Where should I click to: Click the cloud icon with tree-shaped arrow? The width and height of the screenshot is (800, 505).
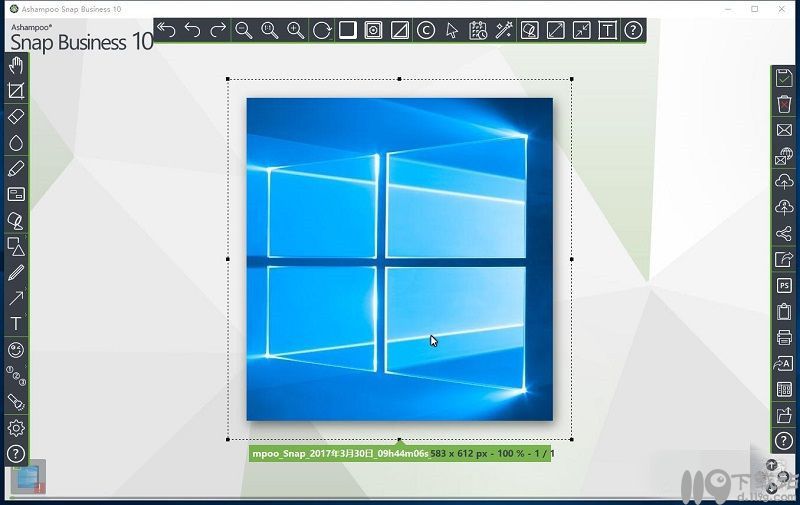[x=784, y=208]
